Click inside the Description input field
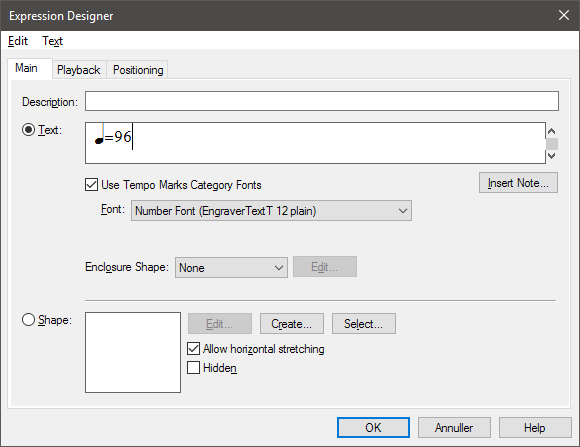580x447 pixels. pos(322,101)
